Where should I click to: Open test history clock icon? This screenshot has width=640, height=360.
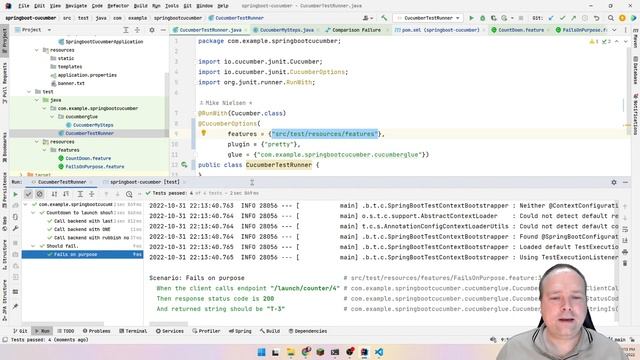[129, 194]
